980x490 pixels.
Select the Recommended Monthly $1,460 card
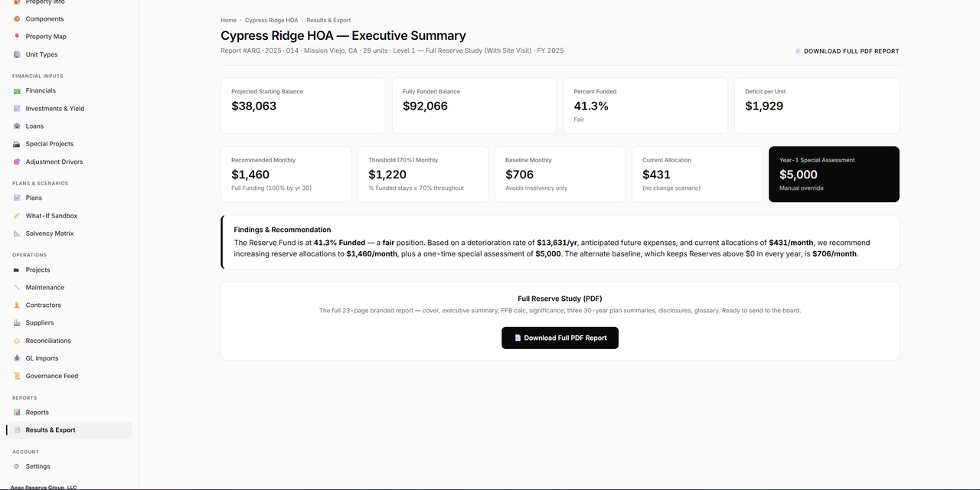pyautogui.click(x=286, y=175)
